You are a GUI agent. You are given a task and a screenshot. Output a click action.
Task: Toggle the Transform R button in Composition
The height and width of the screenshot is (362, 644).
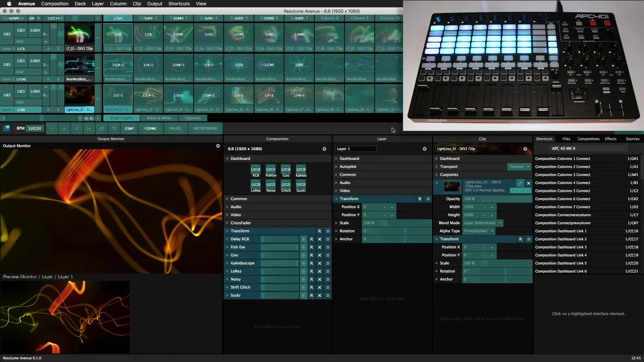pos(319,231)
